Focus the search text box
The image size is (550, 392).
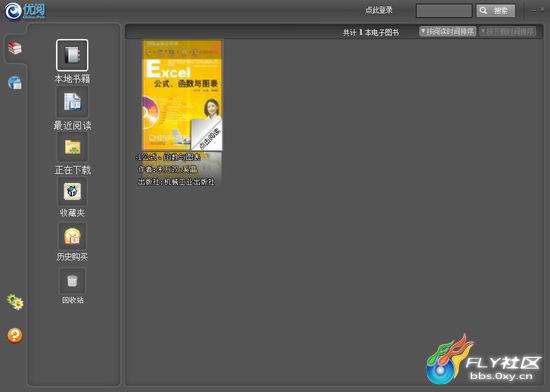click(444, 11)
